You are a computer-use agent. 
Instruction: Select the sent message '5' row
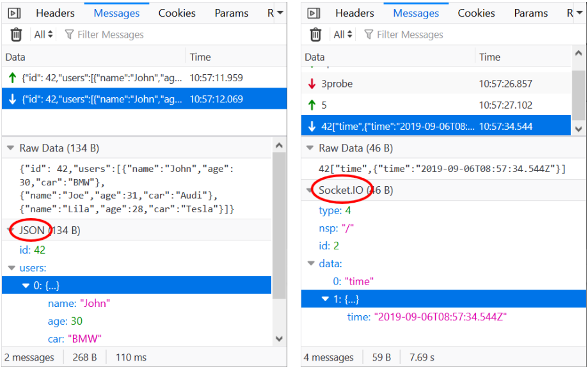point(436,105)
